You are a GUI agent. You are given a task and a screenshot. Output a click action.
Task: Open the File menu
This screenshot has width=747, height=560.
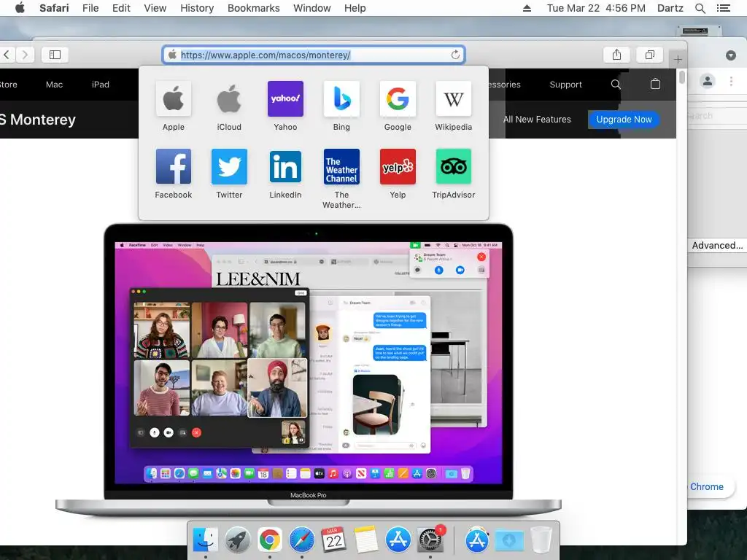90,8
